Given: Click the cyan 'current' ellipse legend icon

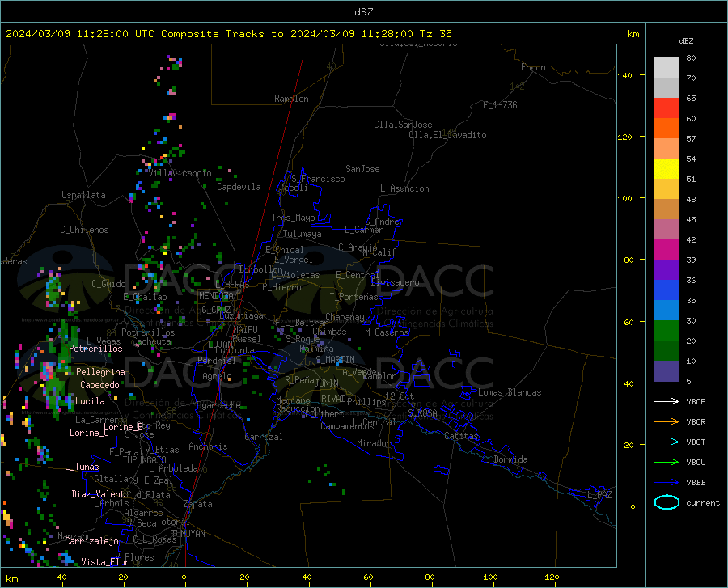Looking at the screenshot, I should tap(667, 502).
